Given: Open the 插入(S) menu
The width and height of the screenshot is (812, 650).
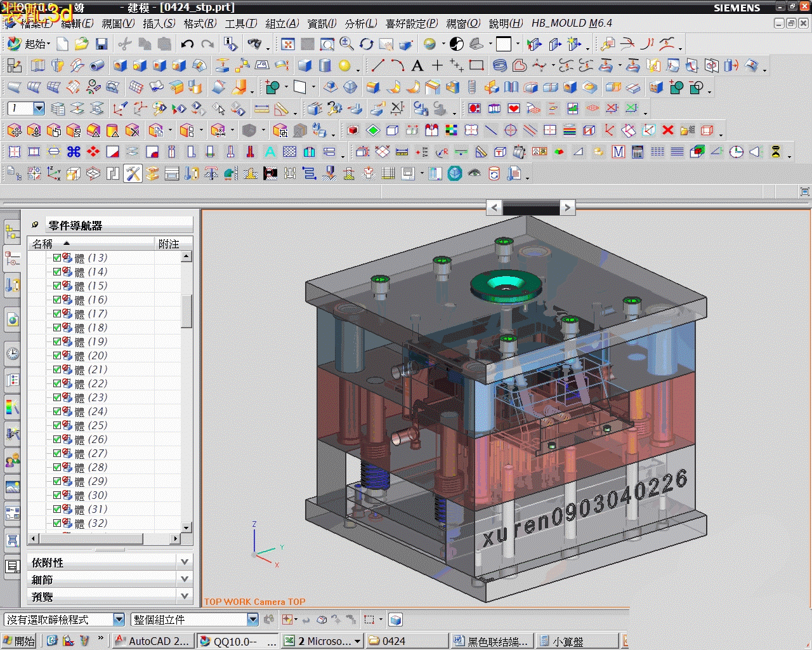Looking at the screenshot, I should (159, 23).
